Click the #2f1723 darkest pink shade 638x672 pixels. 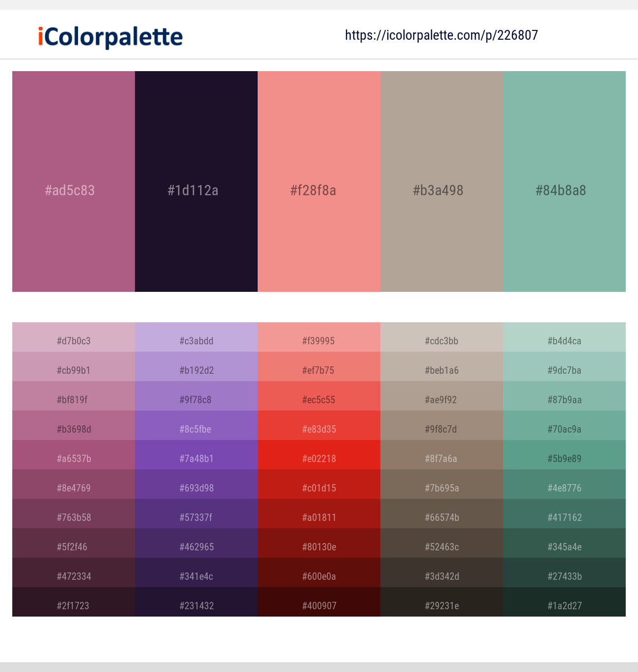point(73,605)
